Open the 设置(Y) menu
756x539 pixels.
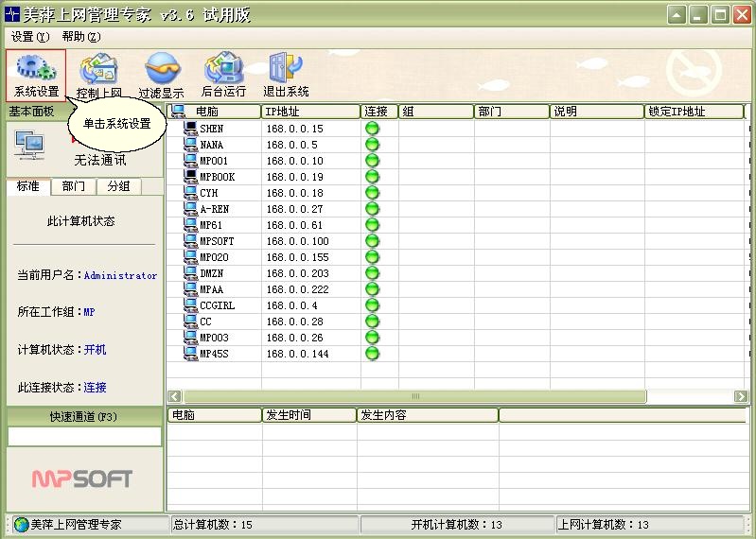[x=30, y=37]
